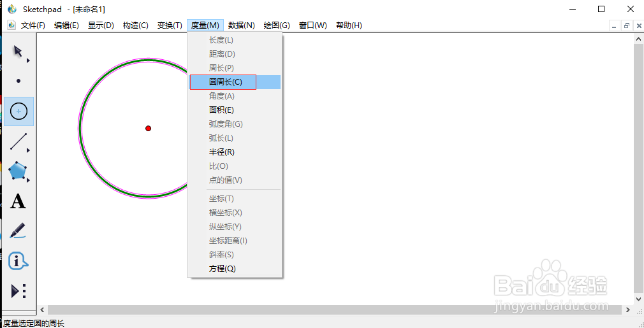
Task: Open the 数据(N) menu
Action: (242, 25)
